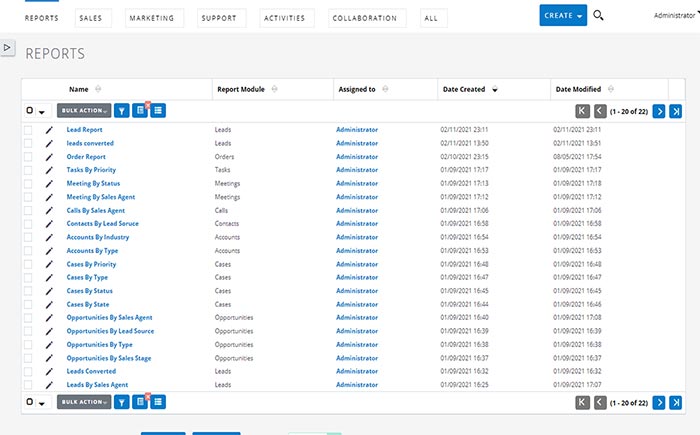700x435 pixels.
Task: Edit Cases By Status with pencil icon
Action: 49,291
